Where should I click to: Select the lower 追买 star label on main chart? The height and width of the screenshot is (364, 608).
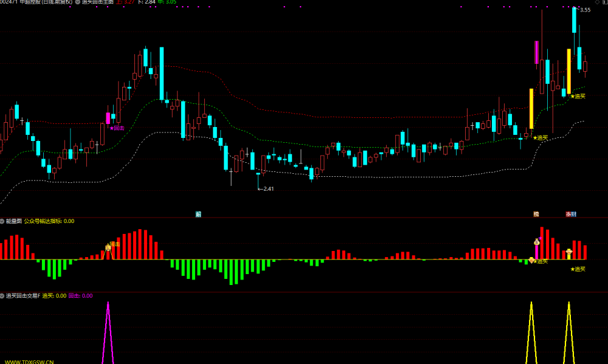pyautogui.click(x=541, y=137)
